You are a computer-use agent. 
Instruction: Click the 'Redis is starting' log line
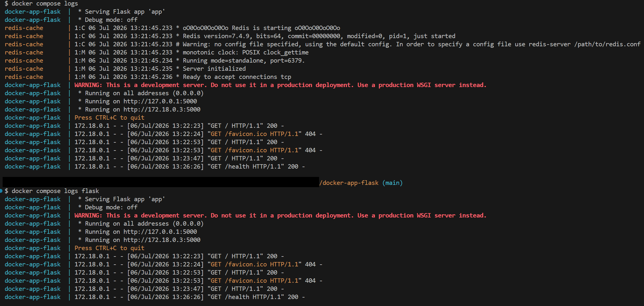click(x=261, y=28)
